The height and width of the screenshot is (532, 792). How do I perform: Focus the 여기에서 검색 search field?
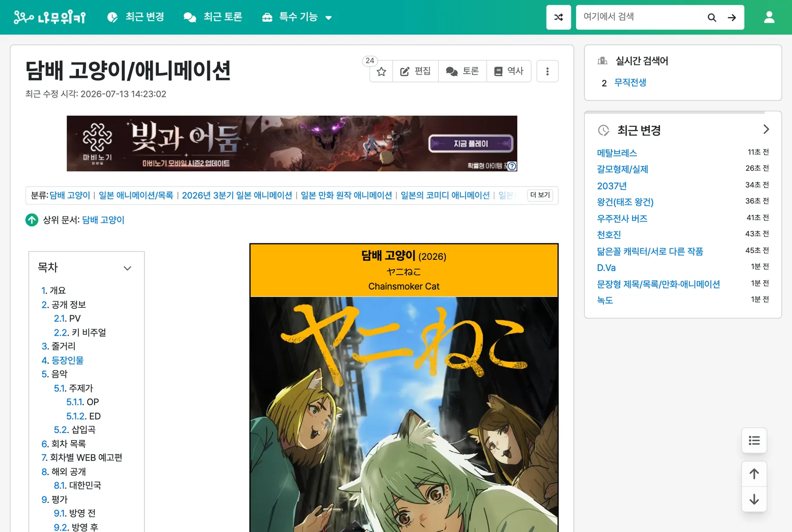639,17
